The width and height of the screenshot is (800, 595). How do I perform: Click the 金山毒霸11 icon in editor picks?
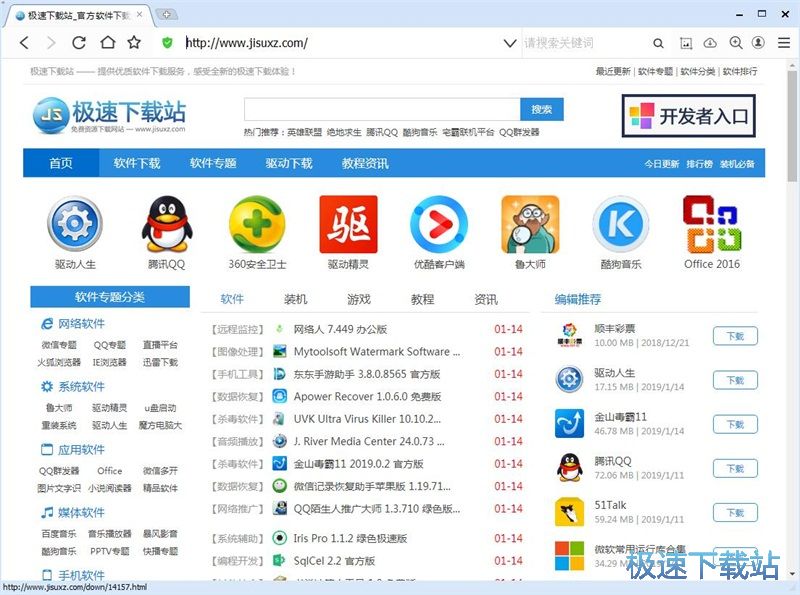point(569,424)
